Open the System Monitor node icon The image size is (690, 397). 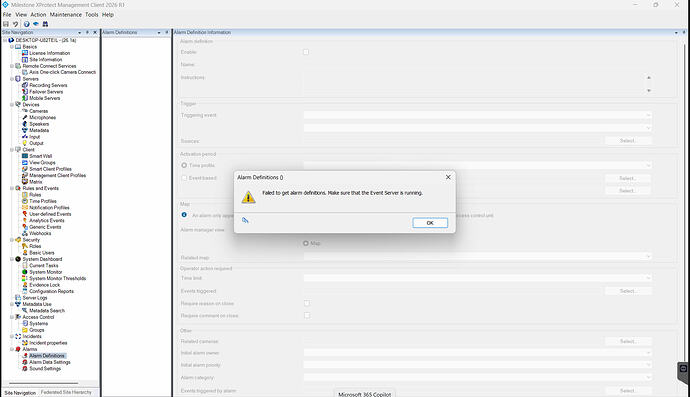coord(25,272)
